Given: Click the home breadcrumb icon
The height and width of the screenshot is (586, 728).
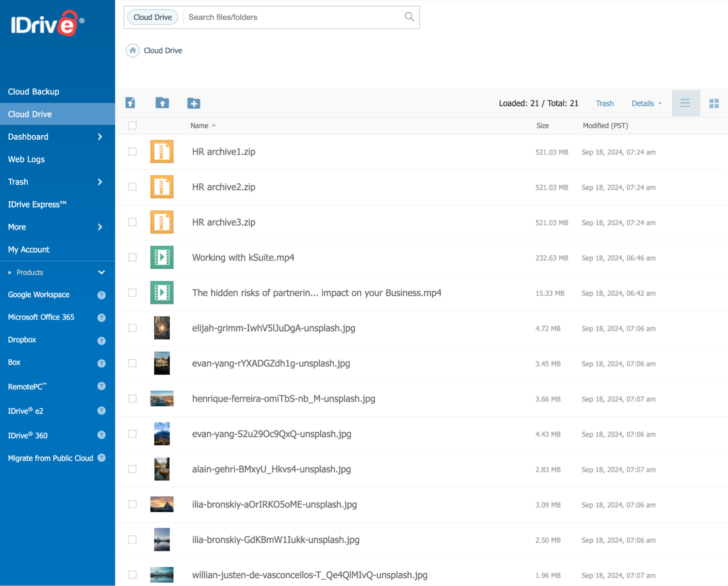Looking at the screenshot, I should click(133, 50).
